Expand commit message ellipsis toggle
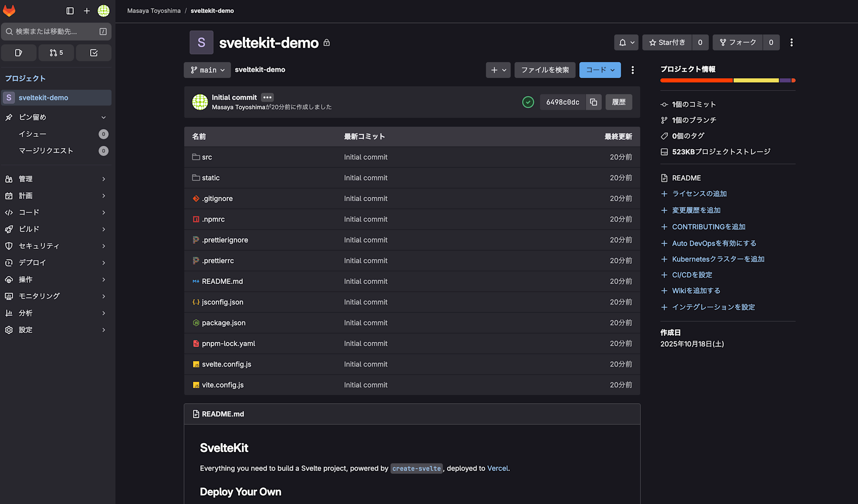The width and height of the screenshot is (858, 504). pos(267,97)
